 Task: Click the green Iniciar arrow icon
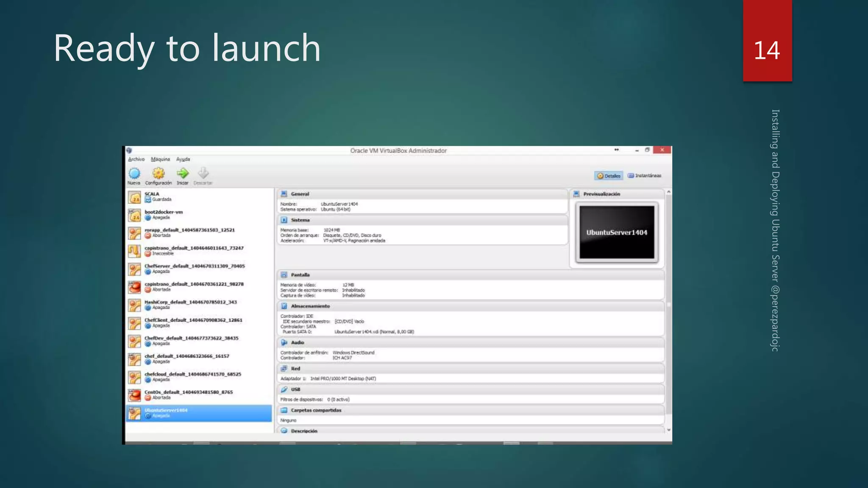coord(183,173)
